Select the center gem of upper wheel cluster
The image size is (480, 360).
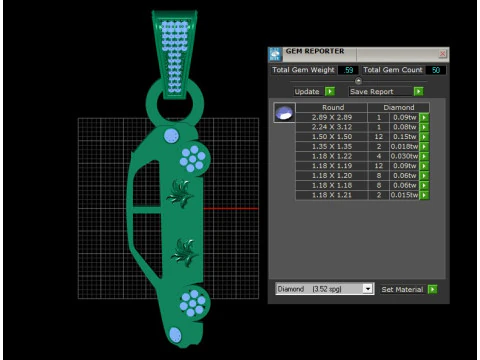[192, 159]
